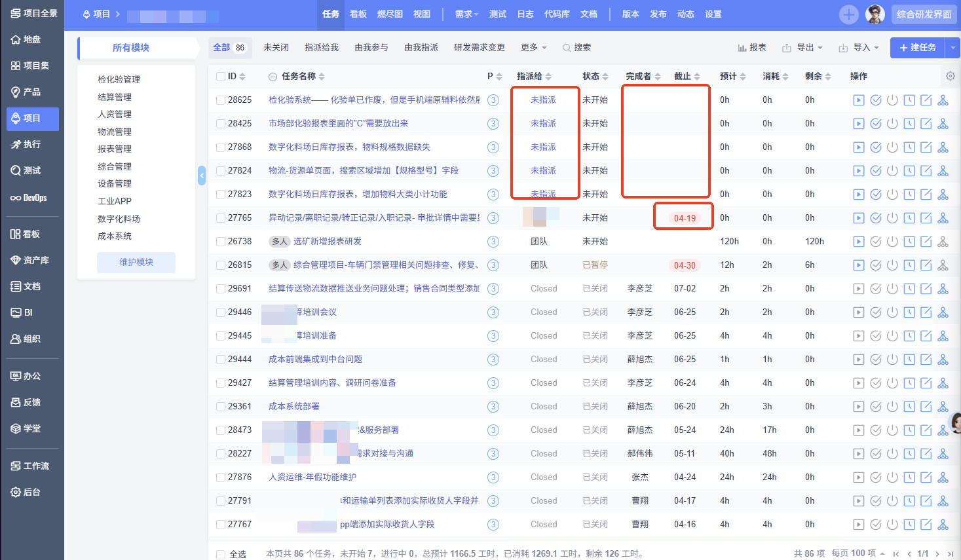Log hours for task 27824

coord(909,171)
